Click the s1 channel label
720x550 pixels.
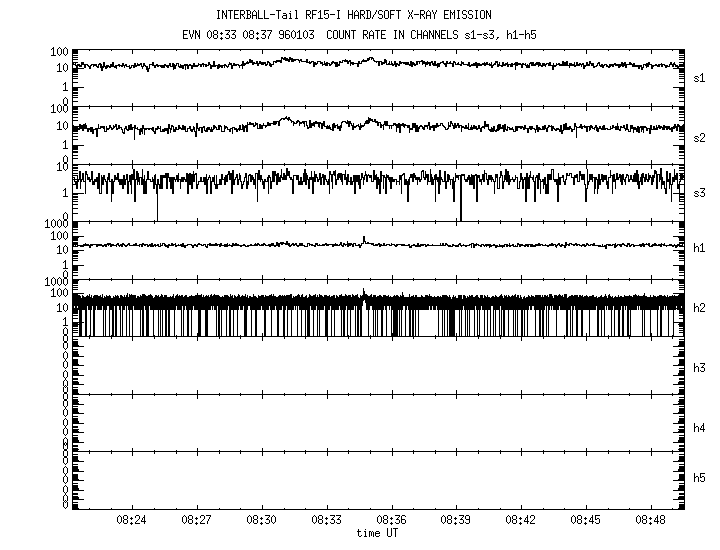tap(700, 76)
